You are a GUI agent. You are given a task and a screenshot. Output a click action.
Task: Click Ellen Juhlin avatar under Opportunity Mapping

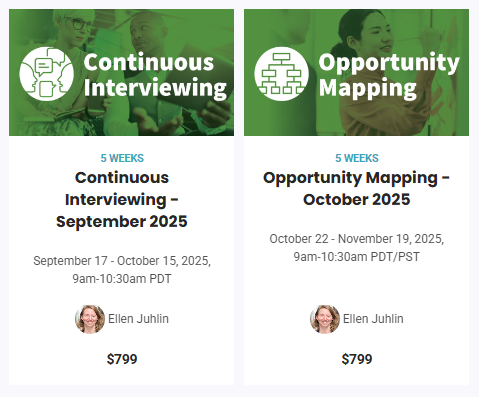325,319
